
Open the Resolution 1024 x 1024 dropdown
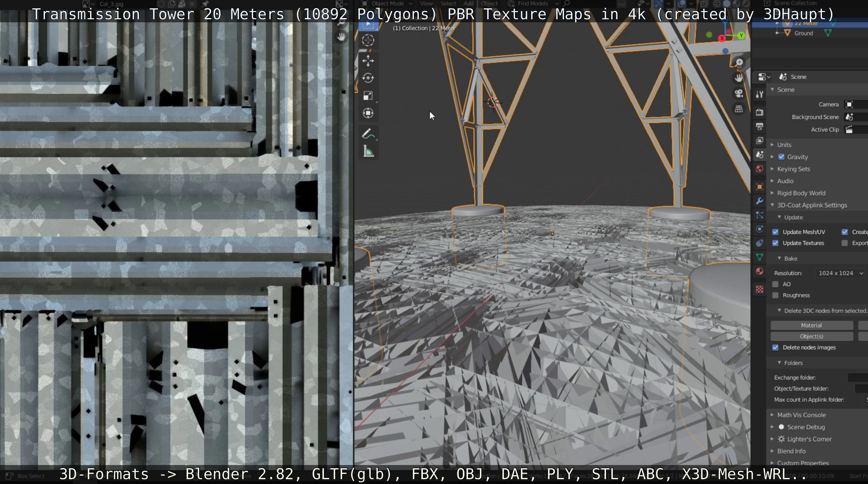840,273
